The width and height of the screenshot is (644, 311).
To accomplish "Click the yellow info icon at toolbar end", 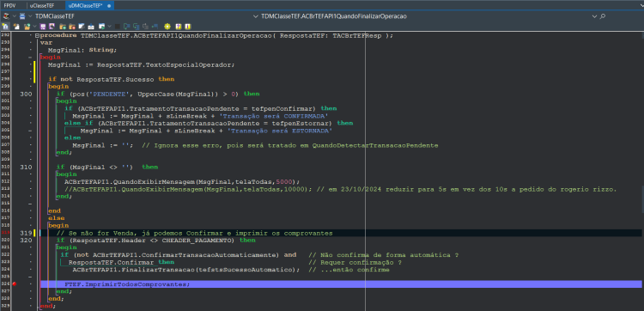I will pos(188,27).
